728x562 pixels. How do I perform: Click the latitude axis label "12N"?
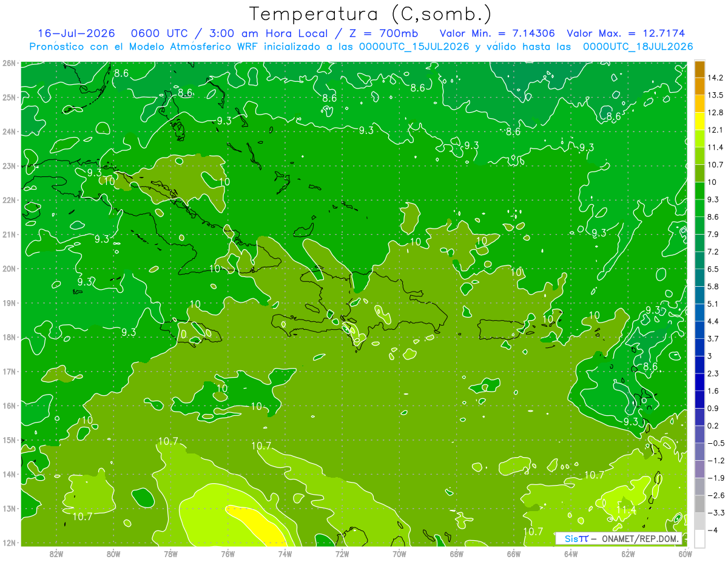(x=8, y=543)
